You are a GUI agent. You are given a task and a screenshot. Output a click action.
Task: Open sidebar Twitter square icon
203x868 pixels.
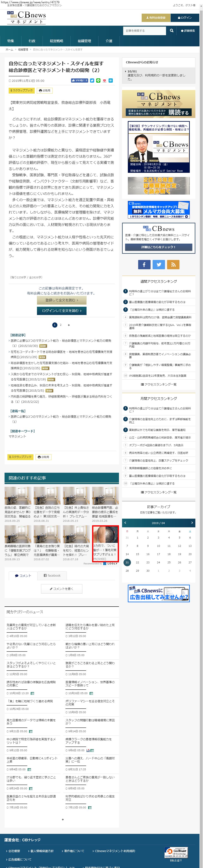point(159,264)
